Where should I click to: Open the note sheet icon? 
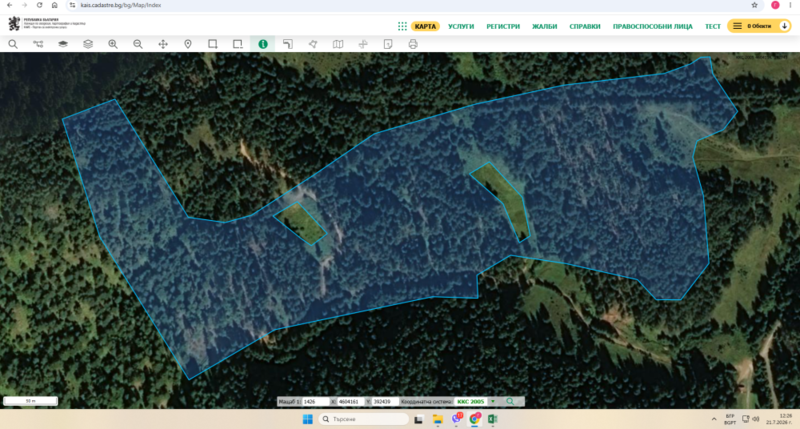point(388,44)
